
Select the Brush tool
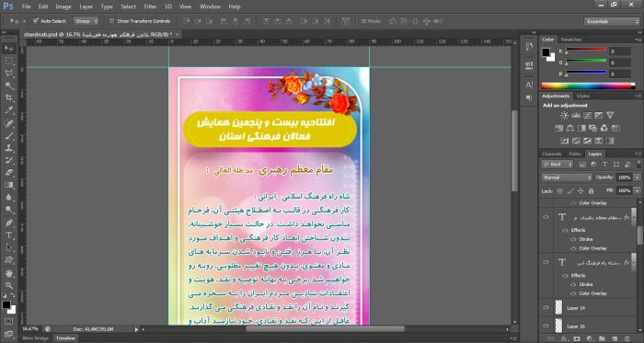click(x=8, y=135)
